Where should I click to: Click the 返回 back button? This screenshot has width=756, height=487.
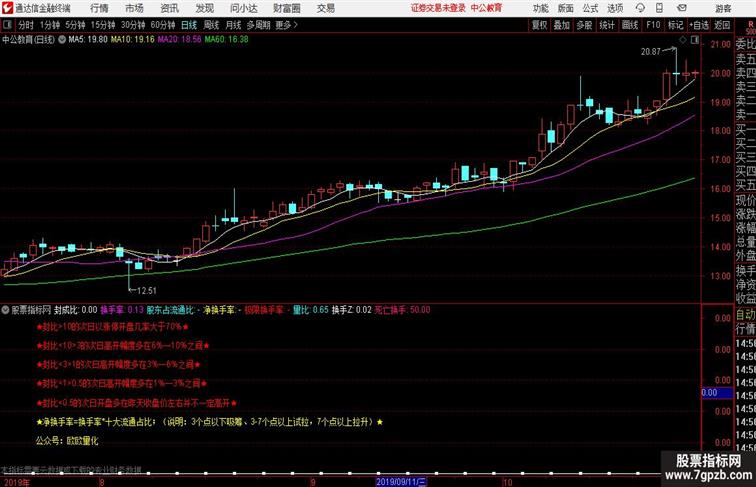click(x=722, y=25)
